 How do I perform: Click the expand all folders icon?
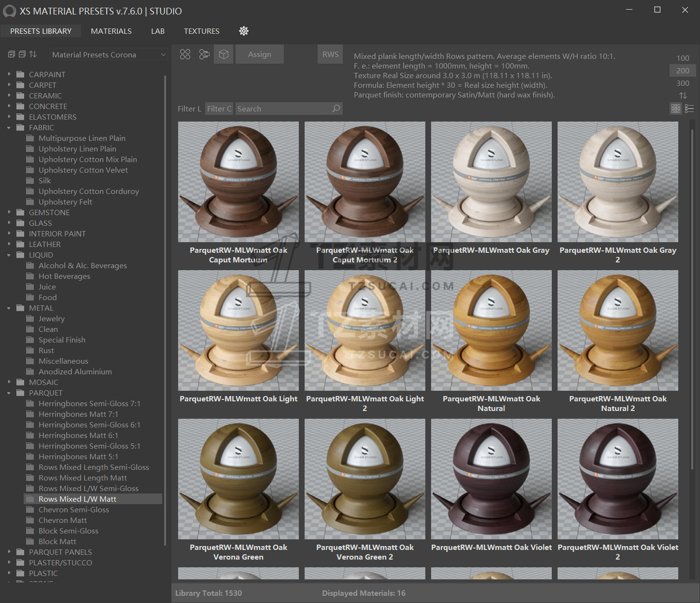click(x=12, y=55)
